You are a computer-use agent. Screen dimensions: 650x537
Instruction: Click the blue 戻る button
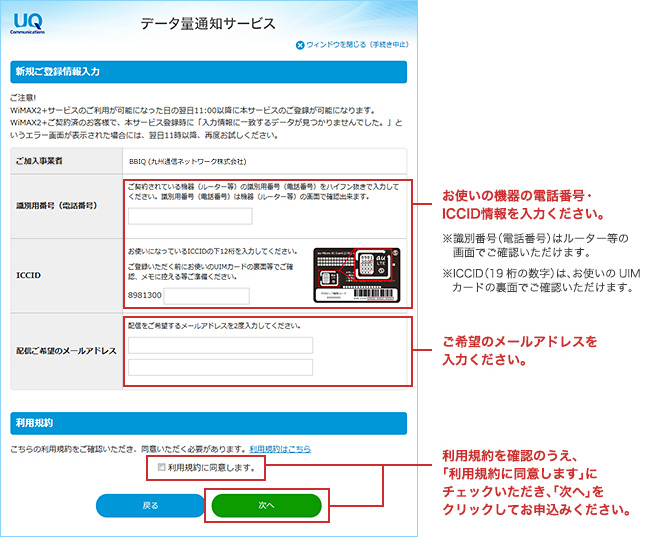[x=150, y=505]
